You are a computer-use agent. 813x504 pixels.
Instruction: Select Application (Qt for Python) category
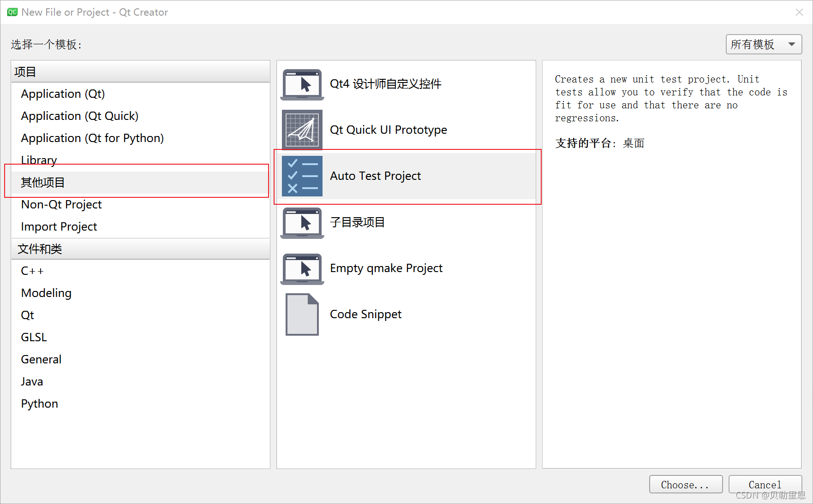140,138
